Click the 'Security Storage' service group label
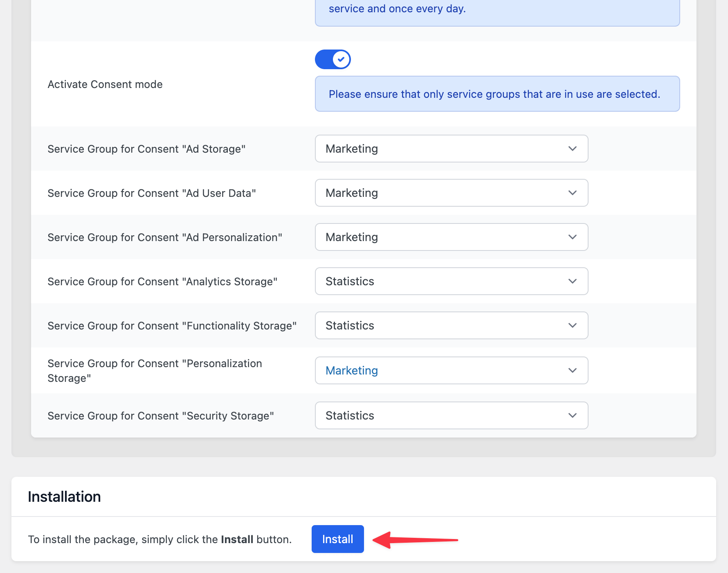This screenshot has width=728, height=573. coord(161,416)
